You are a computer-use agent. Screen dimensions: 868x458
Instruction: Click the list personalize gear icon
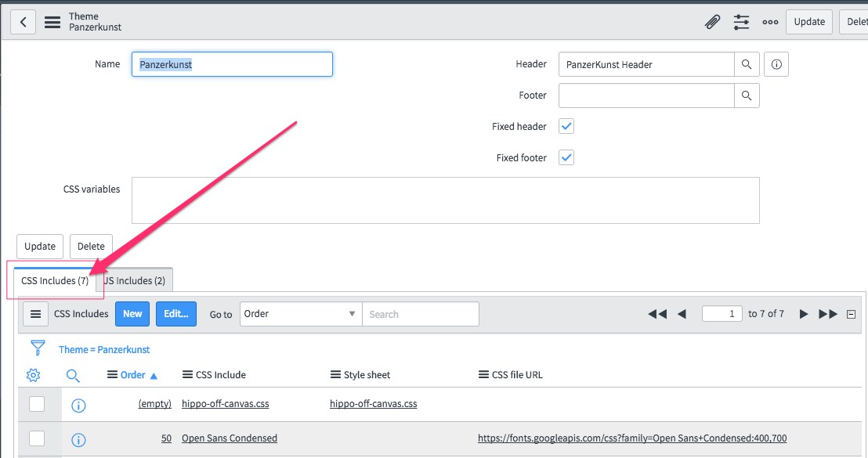click(x=33, y=375)
